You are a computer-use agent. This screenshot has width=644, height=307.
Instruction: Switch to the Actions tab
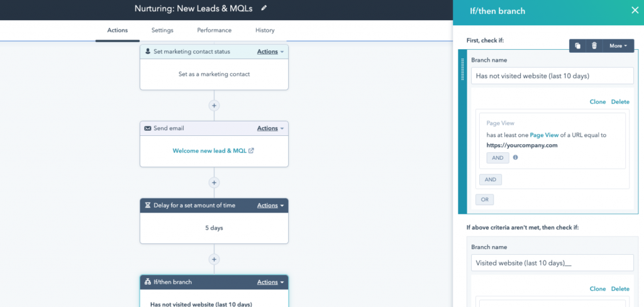coord(118,30)
